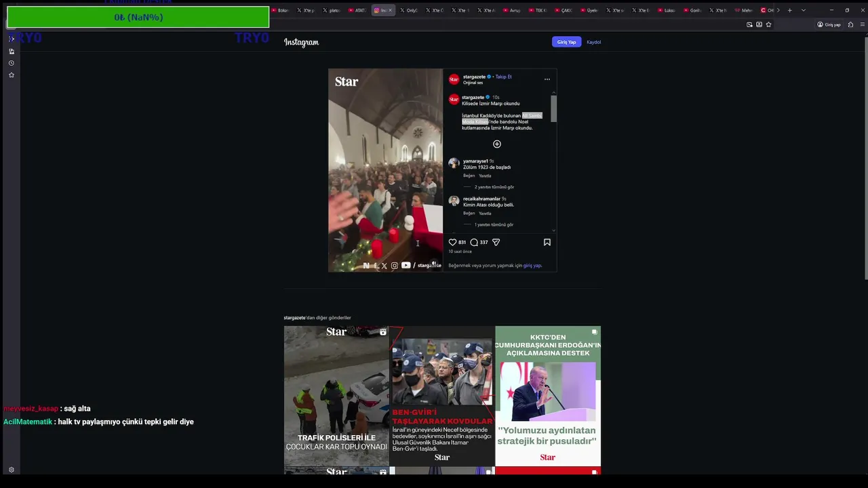868x488 pixels.
Task: Open the Ben-Gvir post thumbnail
Action: point(442,396)
